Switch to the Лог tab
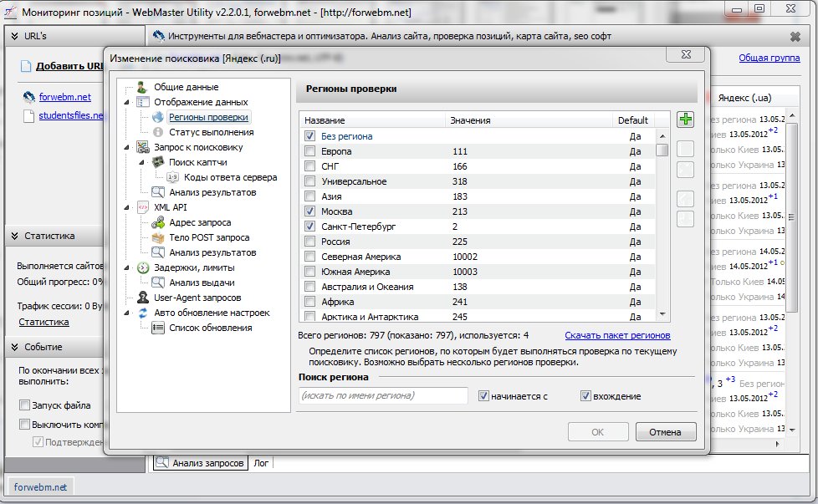Viewport: 818px width, 504px height. click(261, 462)
